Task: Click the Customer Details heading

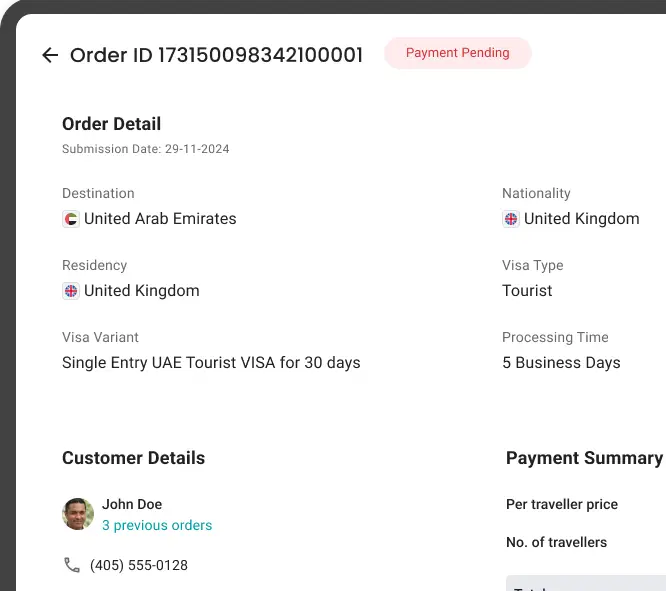Action: pos(133,458)
